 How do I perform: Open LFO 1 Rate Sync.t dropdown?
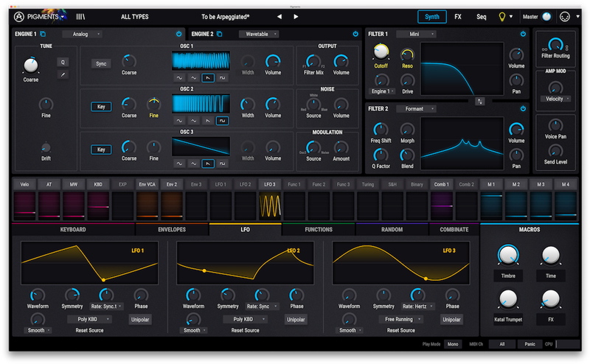point(106,306)
